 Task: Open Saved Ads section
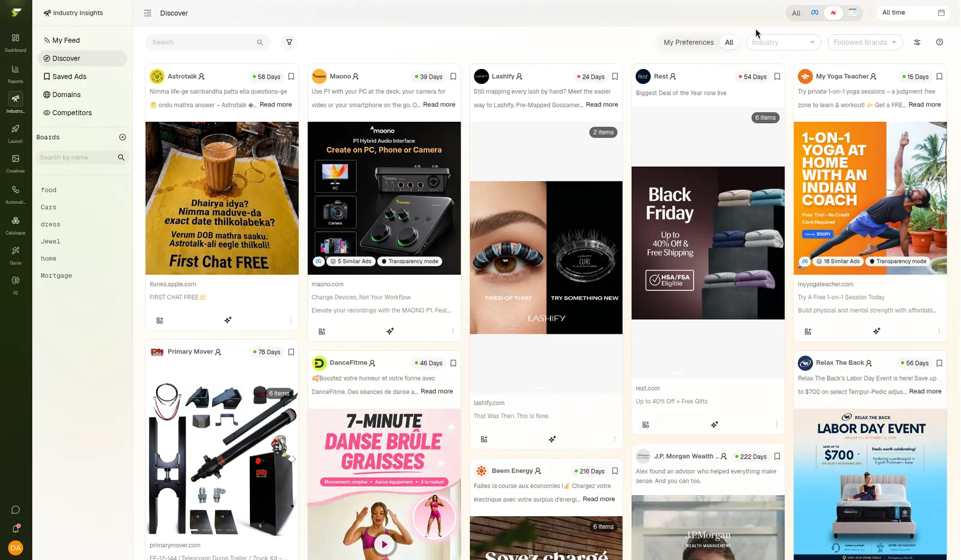[x=69, y=76]
